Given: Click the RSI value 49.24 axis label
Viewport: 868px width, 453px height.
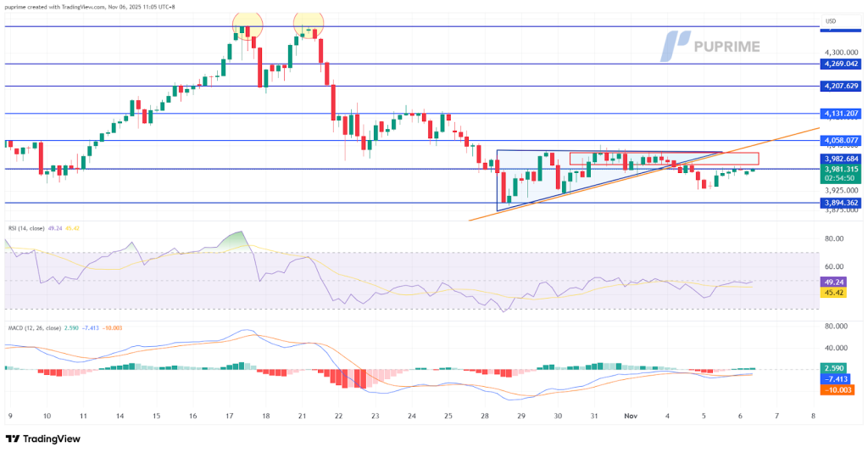Looking at the screenshot, I should [x=834, y=282].
